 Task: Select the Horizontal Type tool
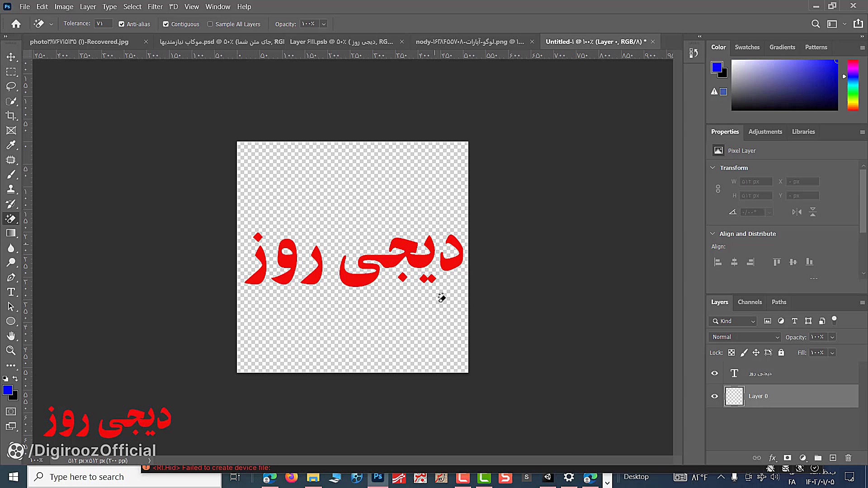(11, 292)
